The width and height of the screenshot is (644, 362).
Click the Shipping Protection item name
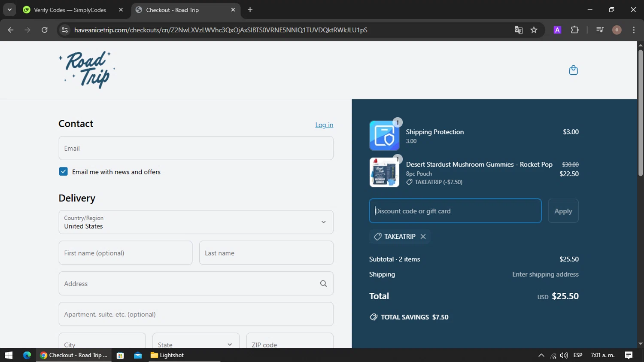point(435,132)
